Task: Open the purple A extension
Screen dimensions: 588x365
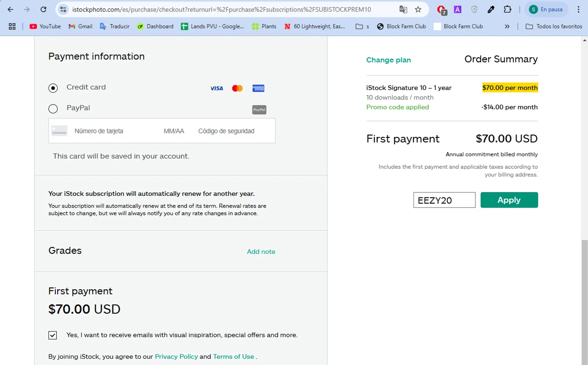Action: [457, 9]
